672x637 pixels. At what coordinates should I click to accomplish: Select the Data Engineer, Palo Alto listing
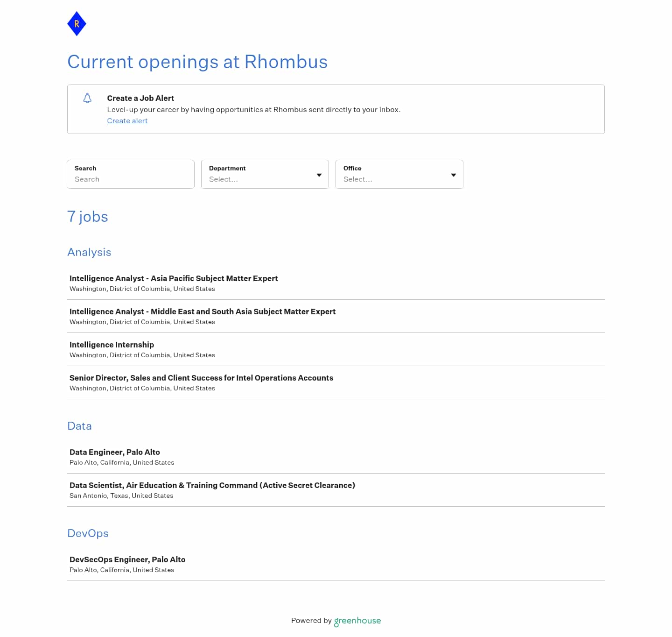[115, 452]
